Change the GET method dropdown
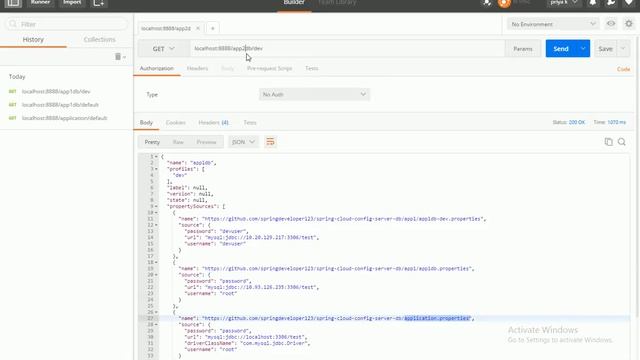The height and width of the screenshot is (360, 640). (x=163, y=49)
